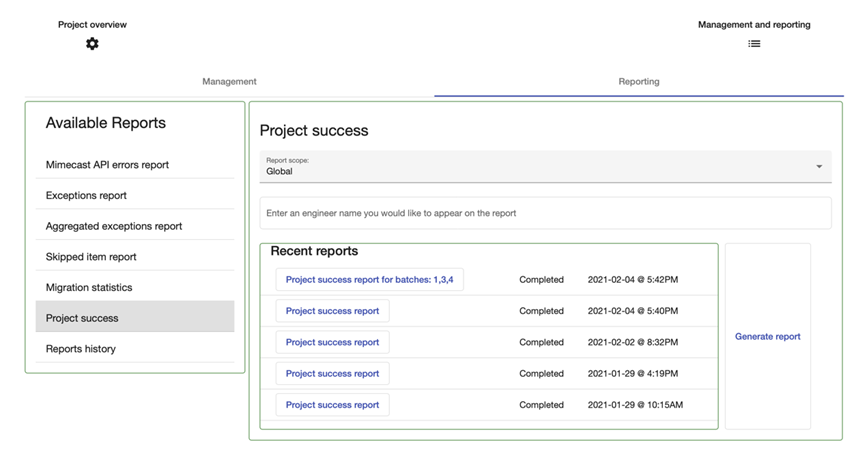Viewport: 856px width, 449px height.
Task: Open the report from 2021-02-04 5:40PM
Action: (x=332, y=311)
